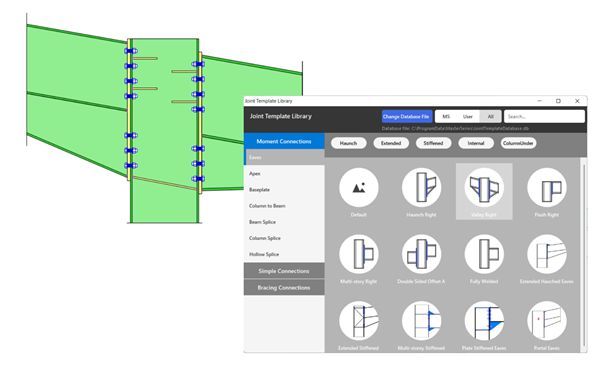Select the Plate Stiffened Eaves icon
Screen dimensions: 600x366
point(484,321)
